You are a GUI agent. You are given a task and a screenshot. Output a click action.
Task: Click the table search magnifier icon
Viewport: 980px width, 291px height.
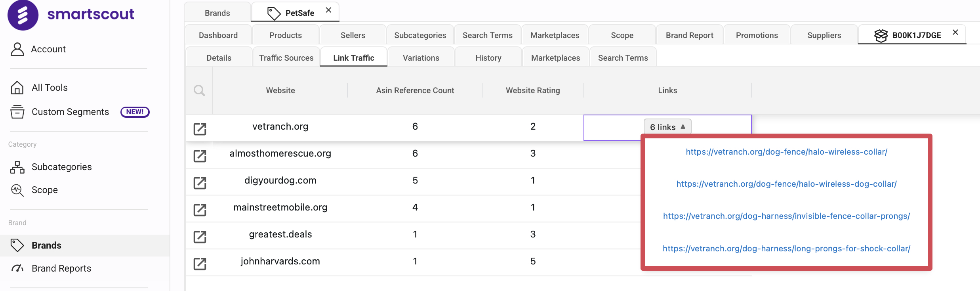[199, 90]
